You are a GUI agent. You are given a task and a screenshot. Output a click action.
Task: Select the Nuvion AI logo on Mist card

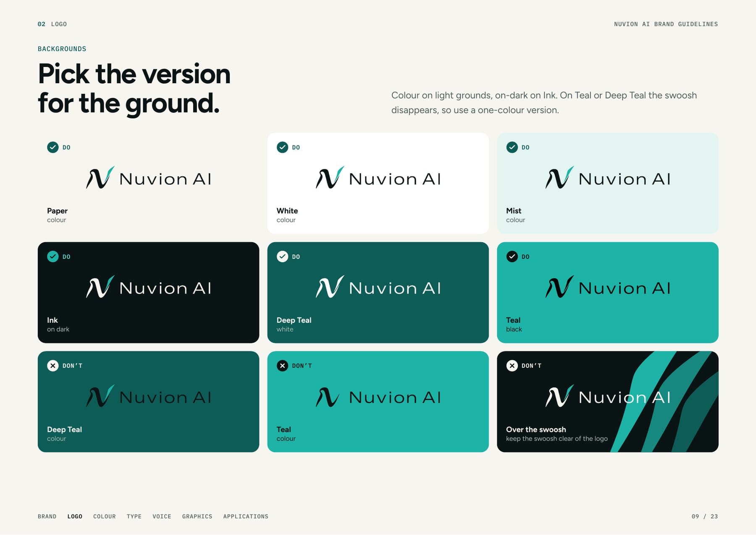click(x=608, y=178)
